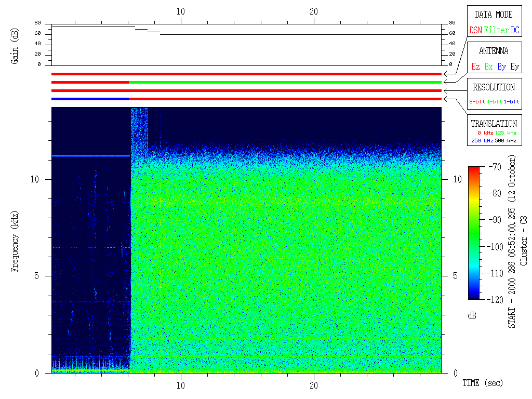Select the blue 1-bit resolution label
532x399 pixels.
(511, 102)
